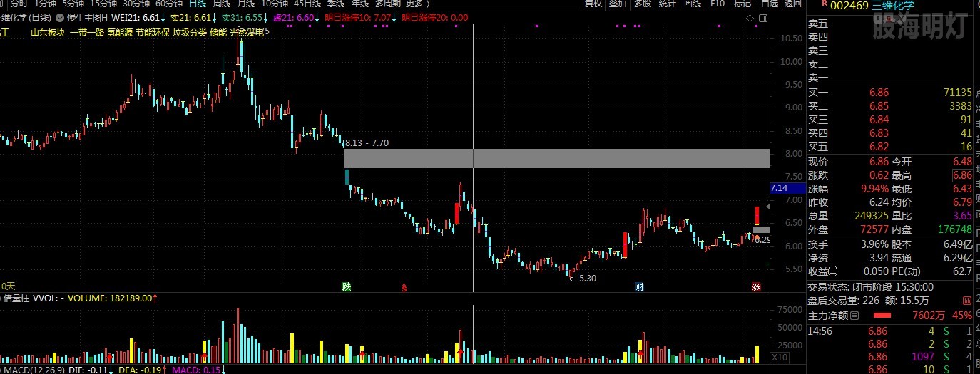Click the 14:56 trade tick row
This screenshot has height=374, width=980.
point(890,331)
